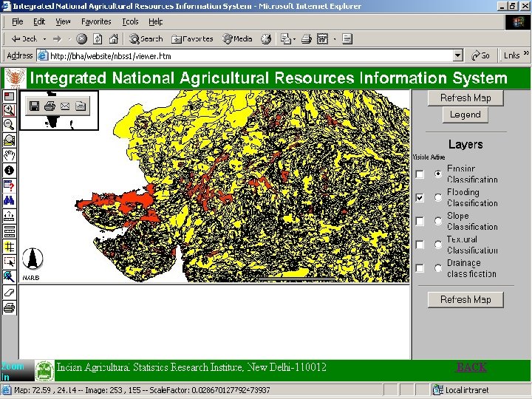Open the Back button history dropdown
The image size is (532, 399).
pyautogui.click(x=44, y=39)
